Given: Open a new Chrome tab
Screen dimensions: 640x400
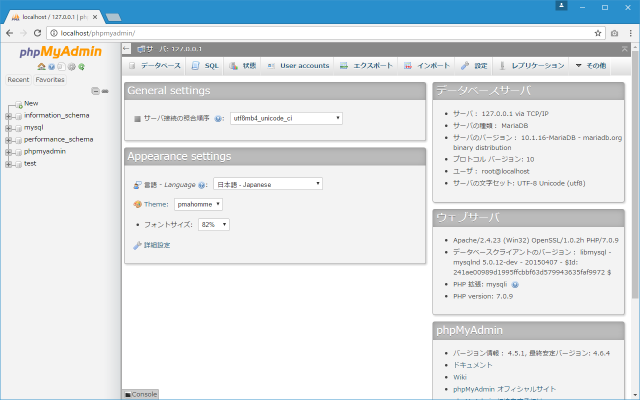Looking at the screenshot, I should [x=113, y=17].
